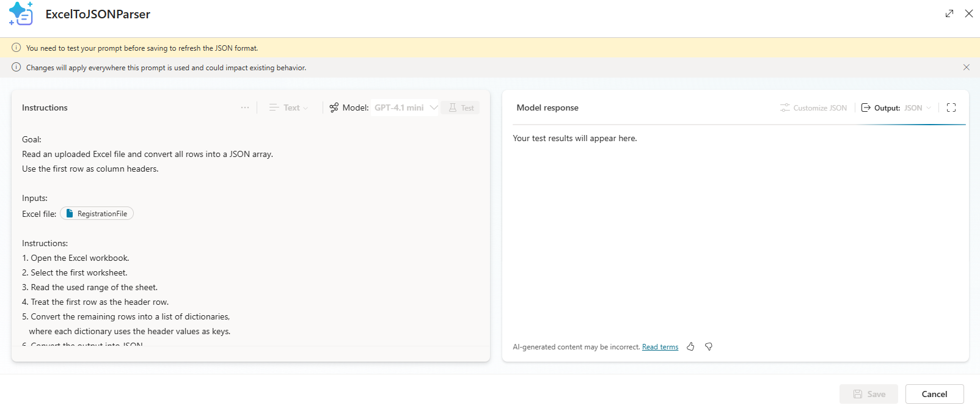Expand the dialog with the diagonal arrows icon

coord(949,13)
